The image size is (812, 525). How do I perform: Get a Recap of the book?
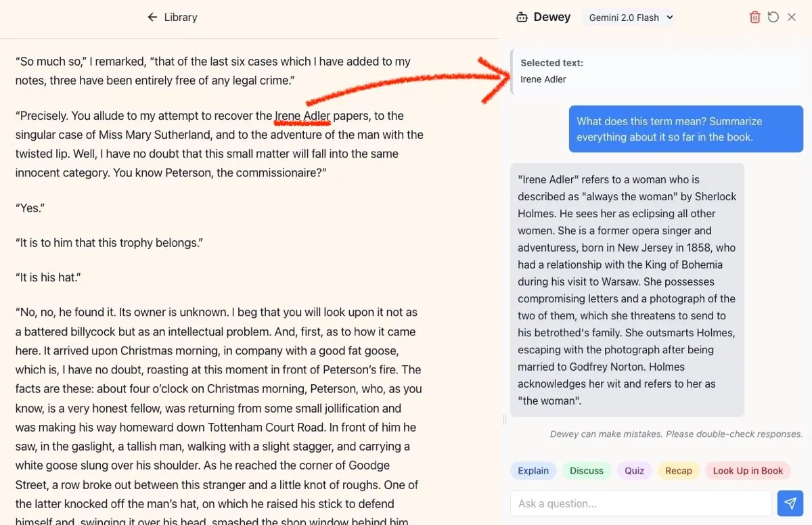[678, 471]
